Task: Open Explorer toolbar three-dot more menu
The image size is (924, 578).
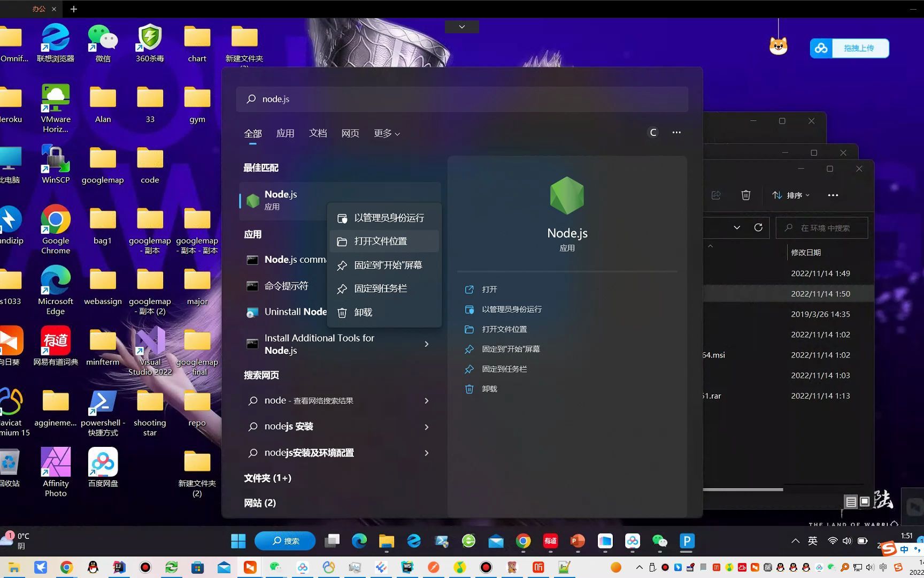Action: pyautogui.click(x=833, y=195)
